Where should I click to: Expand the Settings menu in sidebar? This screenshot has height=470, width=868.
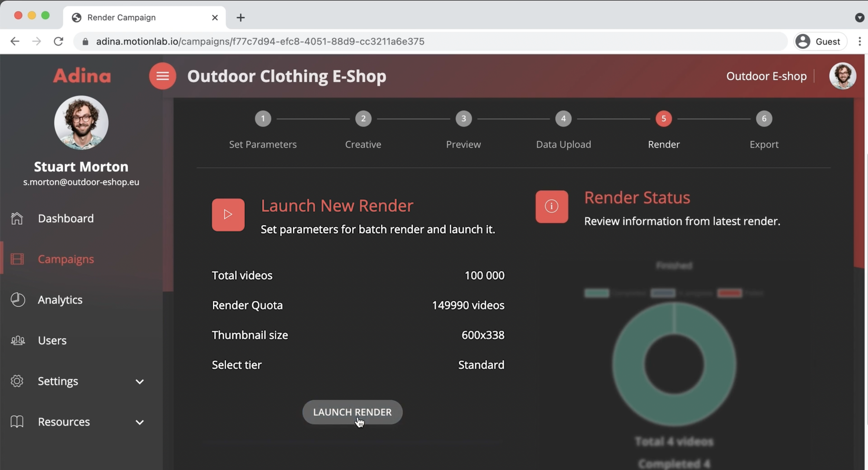pyautogui.click(x=140, y=381)
